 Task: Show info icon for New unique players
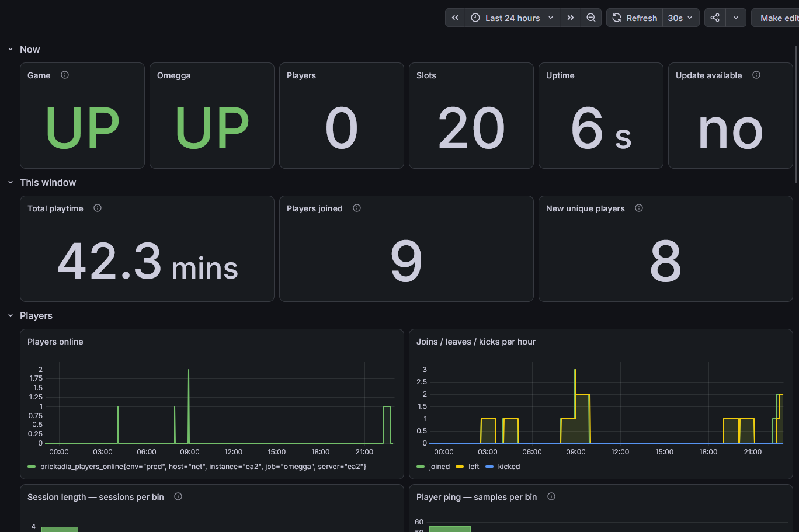(x=639, y=208)
